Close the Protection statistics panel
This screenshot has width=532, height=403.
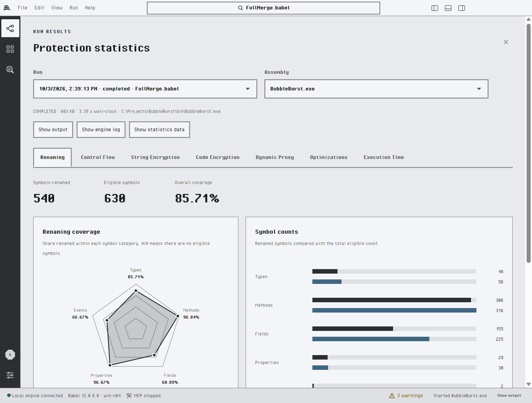(x=506, y=42)
